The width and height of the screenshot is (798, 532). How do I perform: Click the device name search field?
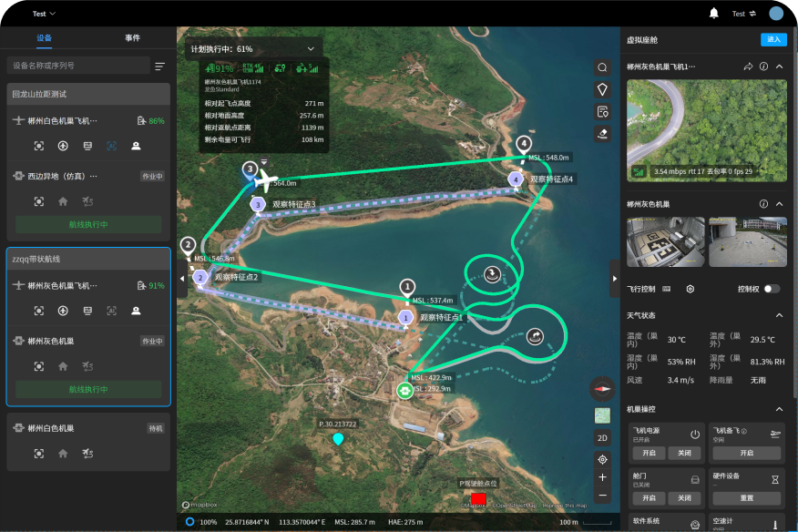pos(77,66)
